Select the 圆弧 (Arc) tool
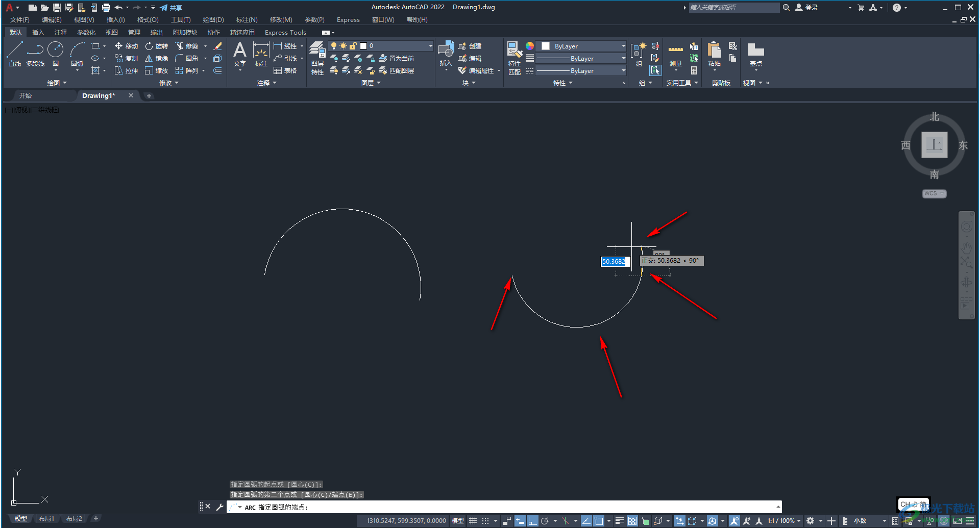 tap(77, 54)
